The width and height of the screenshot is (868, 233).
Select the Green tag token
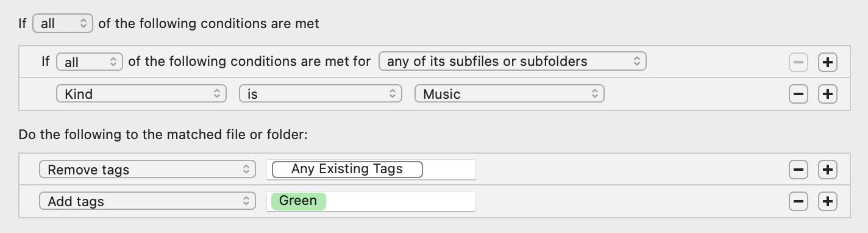coord(299,201)
